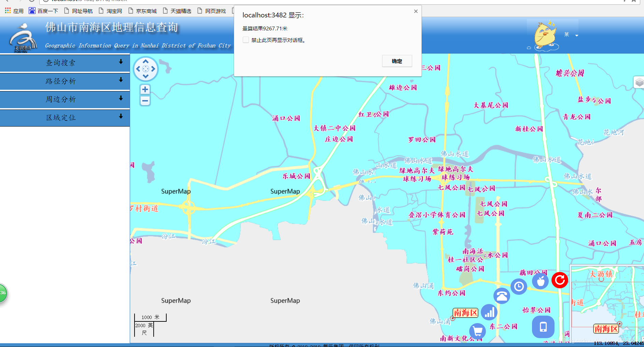This screenshot has width=644, height=347.
Task: Click the 乐城公园 map label
Action: (x=296, y=176)
